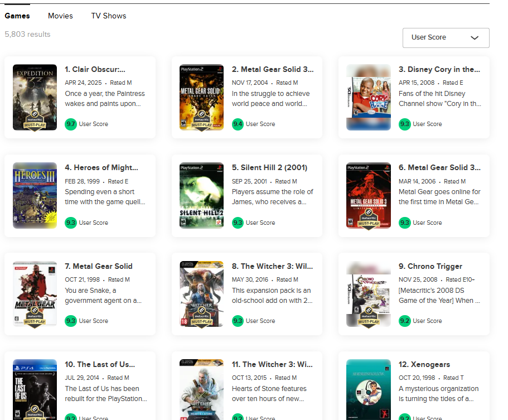Click the "In the struggle to achieve" description
This screenshot has width=508, height=420.
pyautogui.click(x=271, y=99)
